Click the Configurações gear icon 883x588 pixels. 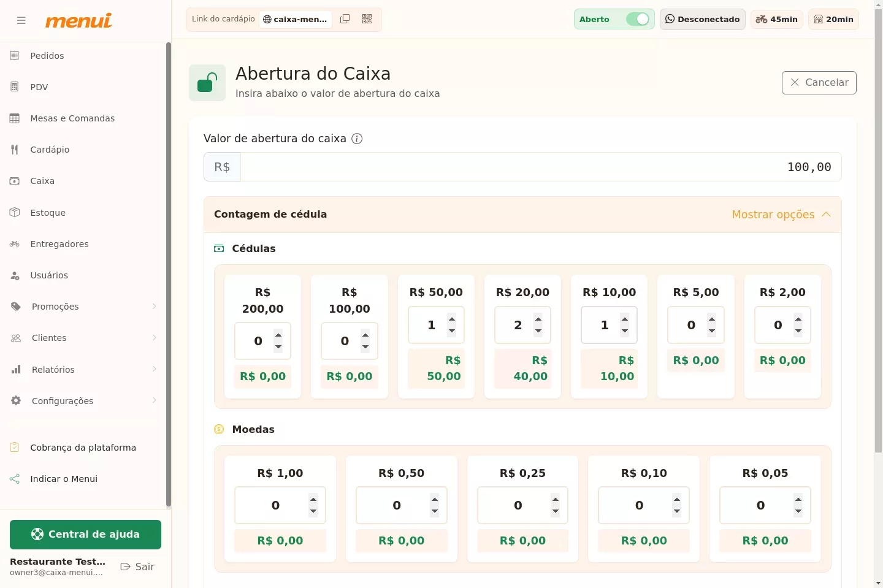coord(16,401)
